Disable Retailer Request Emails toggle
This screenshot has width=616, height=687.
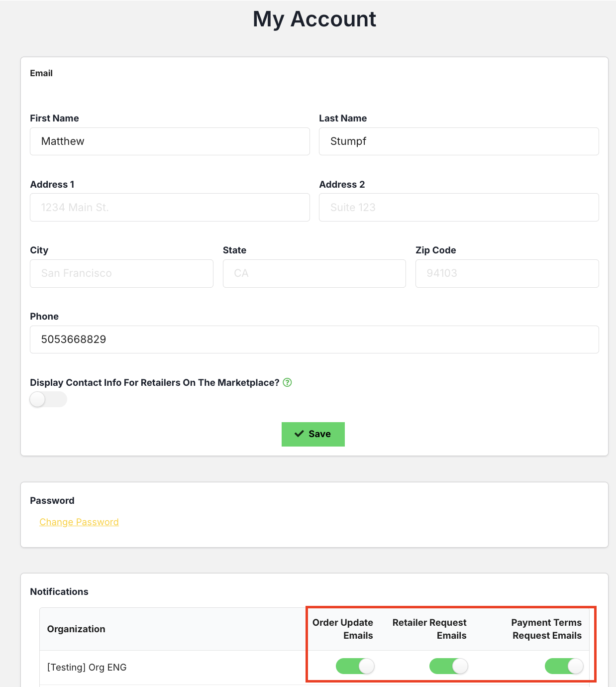(x=448, y=666)
